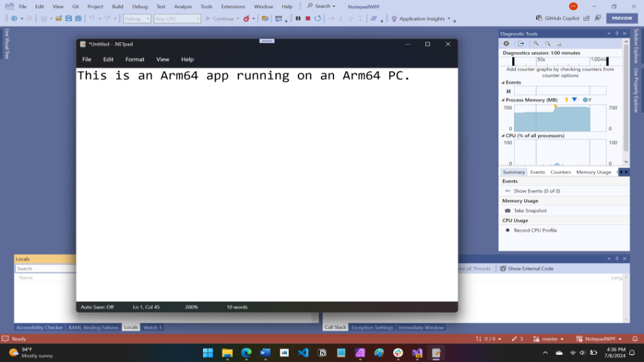Screen dimensions: 644x362
Task: Toggle Show External Code in Call Stack
Action: click(x=526, y=268)
